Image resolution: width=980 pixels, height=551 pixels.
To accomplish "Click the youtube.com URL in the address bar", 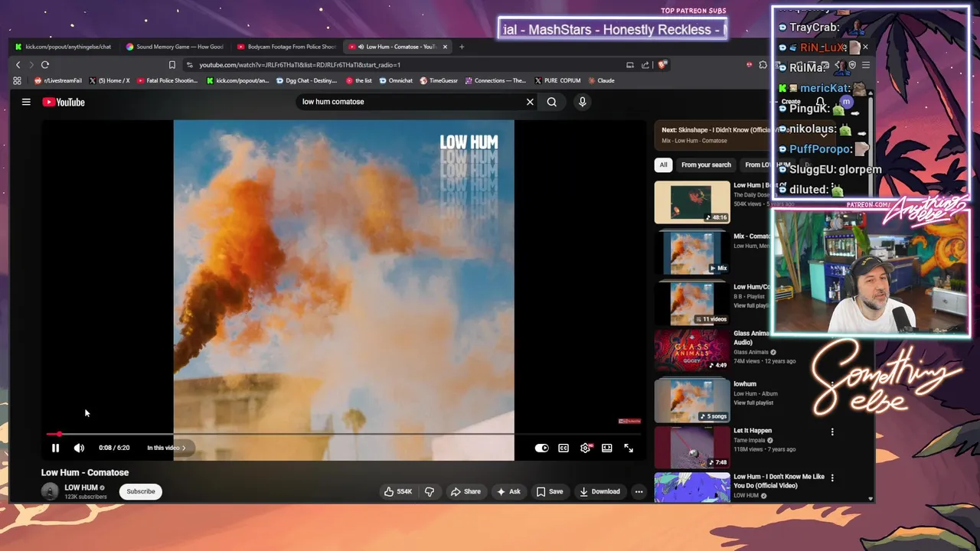I will point(300,65).
